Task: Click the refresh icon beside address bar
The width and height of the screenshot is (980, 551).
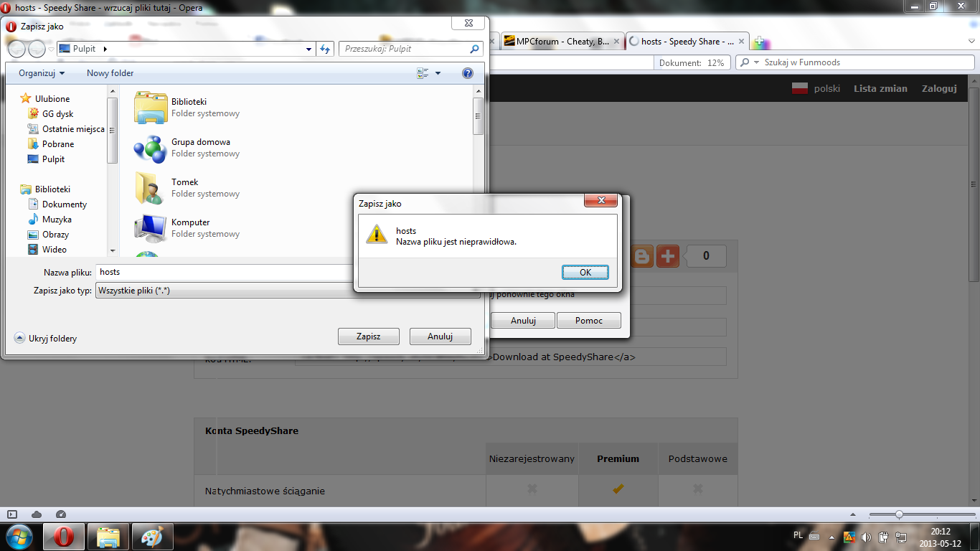Action: point(325,49)
